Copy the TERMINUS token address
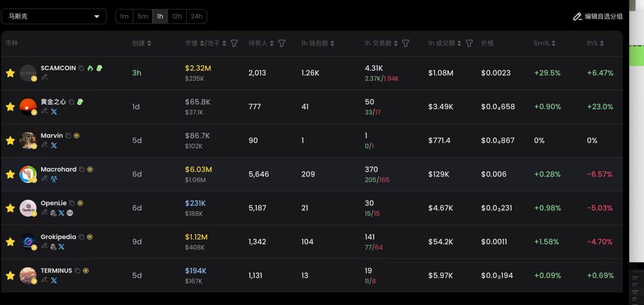The height and width of the screenshot is (305, 644). pos(77,271)
